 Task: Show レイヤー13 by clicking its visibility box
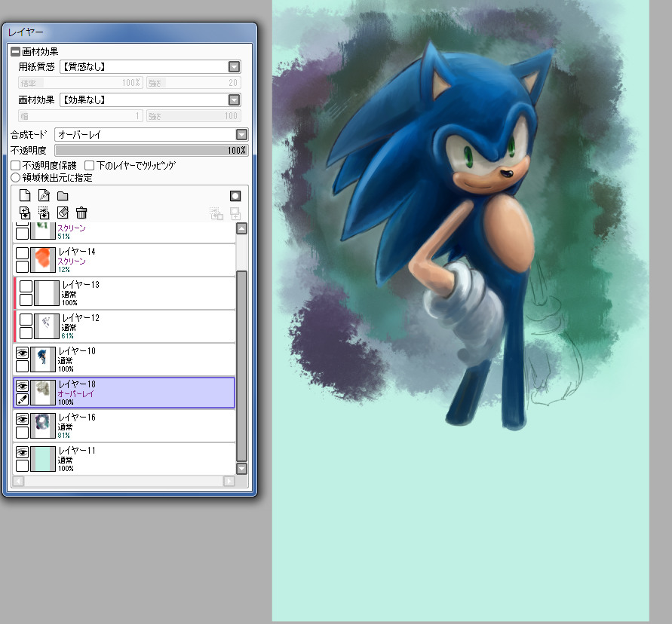pos(26,286)
